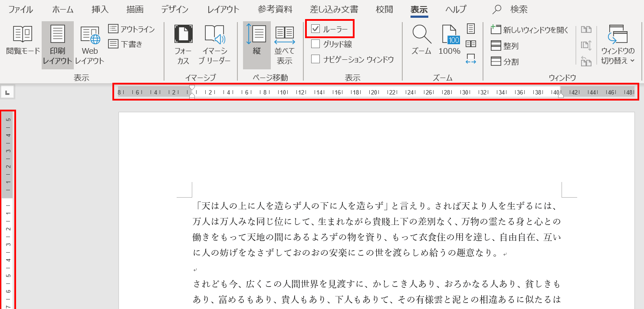
Task: Click the search magnifier icon
Action: coord(497,9)
